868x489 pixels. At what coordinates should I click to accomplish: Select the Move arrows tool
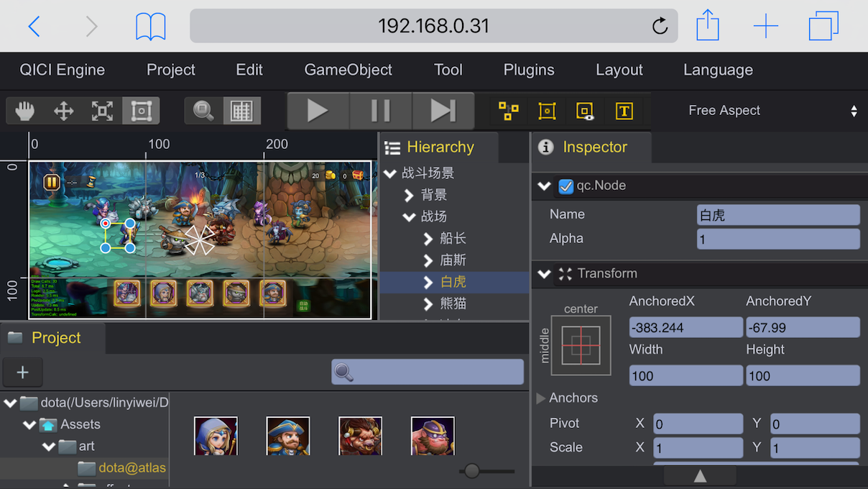(x=64, y=111)
